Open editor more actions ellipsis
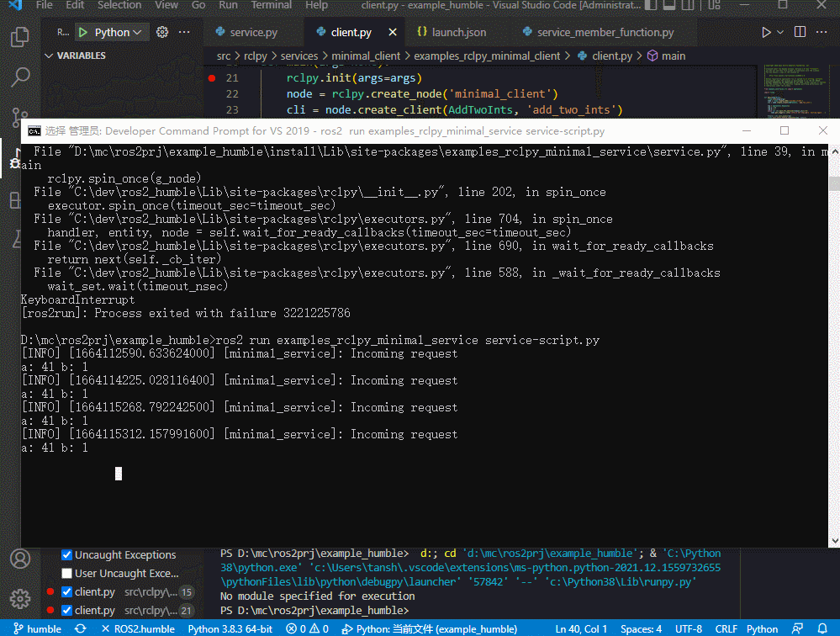This screenshot has width=840, height=636. 822,32
